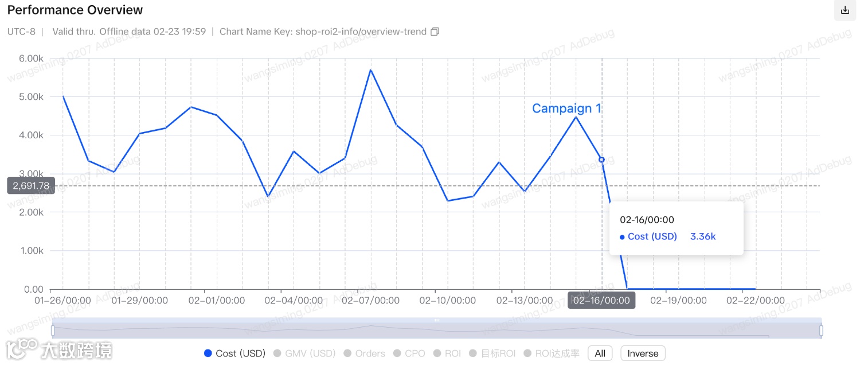This screenshot has width=868, height=365.
Task: Click the 02-16 data point marker
Action: tap(601, 160)
